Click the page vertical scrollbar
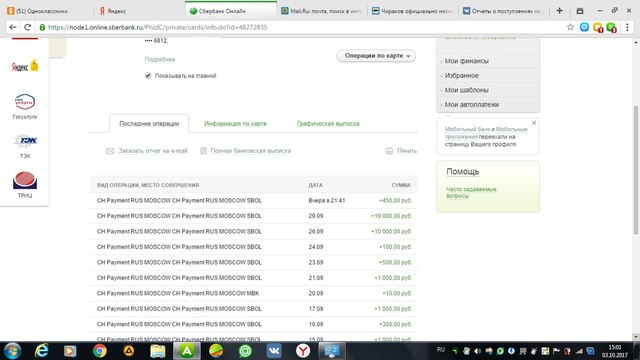The width and height of the screenshot is (640, 360). tap(636, 170)
